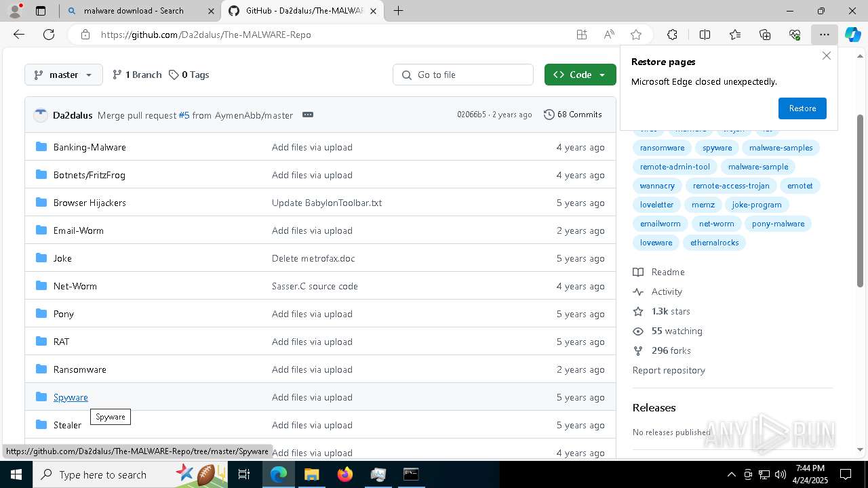Activate Read aloud icon in address bar
Screen dimensions: 868x488
coord(609,35)
